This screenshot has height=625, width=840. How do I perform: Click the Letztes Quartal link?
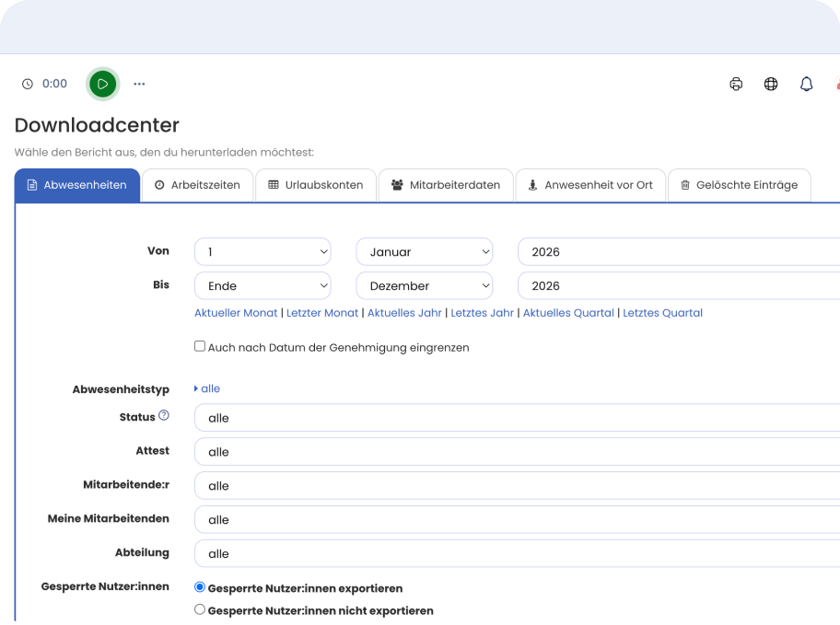click(x=662, y=313)
